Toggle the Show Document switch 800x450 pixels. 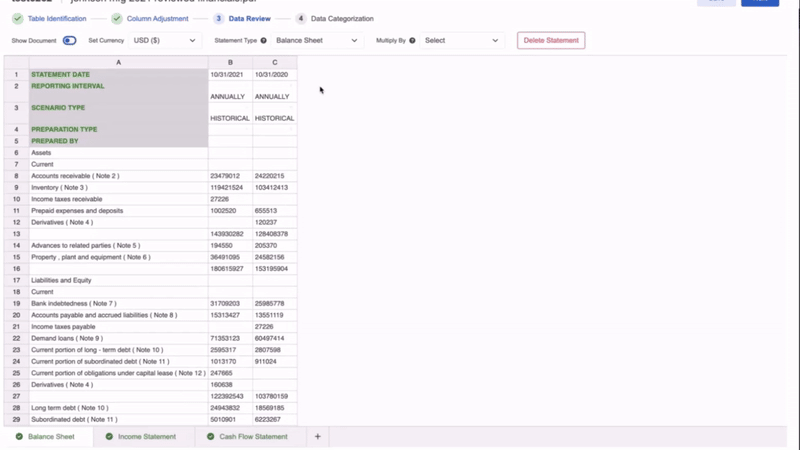click(x=69, y=41)
